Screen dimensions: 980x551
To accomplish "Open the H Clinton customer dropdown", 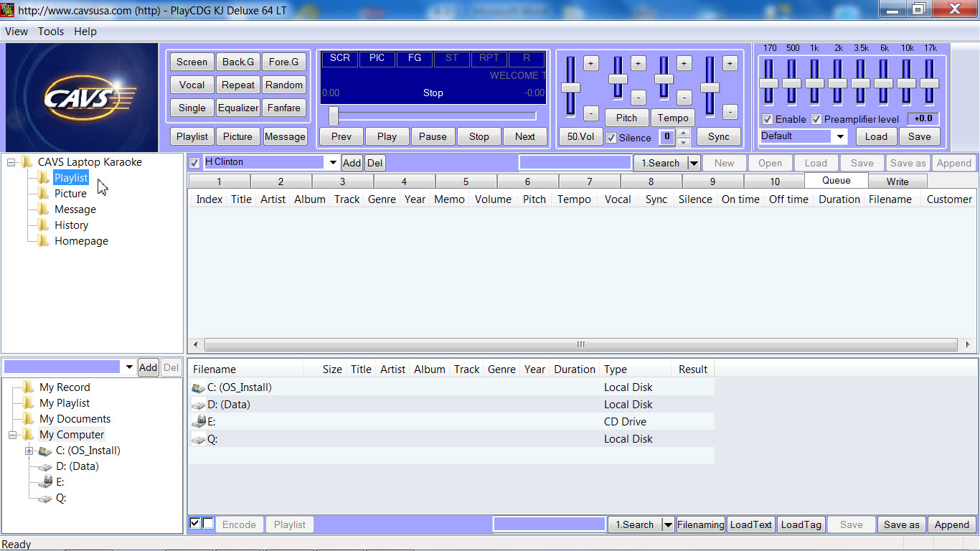I will click(333, 163).
